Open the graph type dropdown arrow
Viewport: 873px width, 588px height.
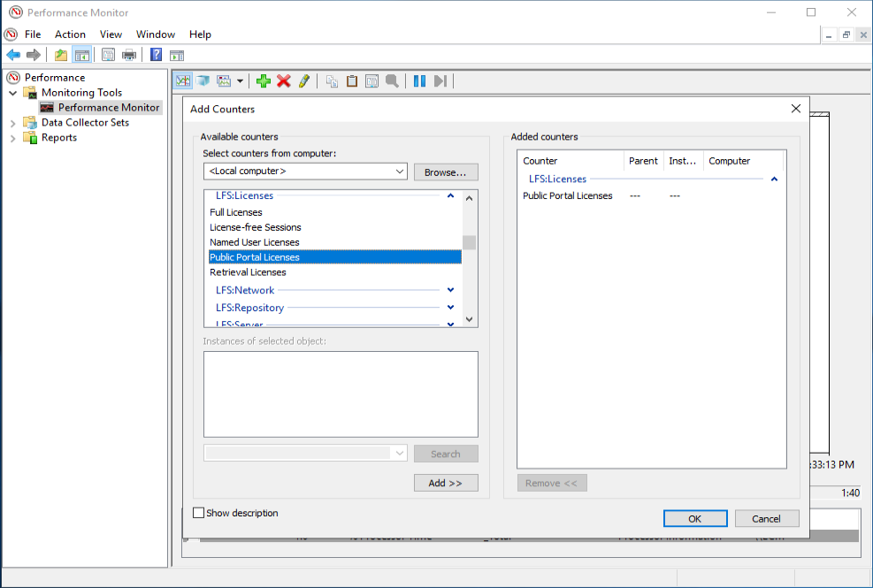[x=240, y=81]
